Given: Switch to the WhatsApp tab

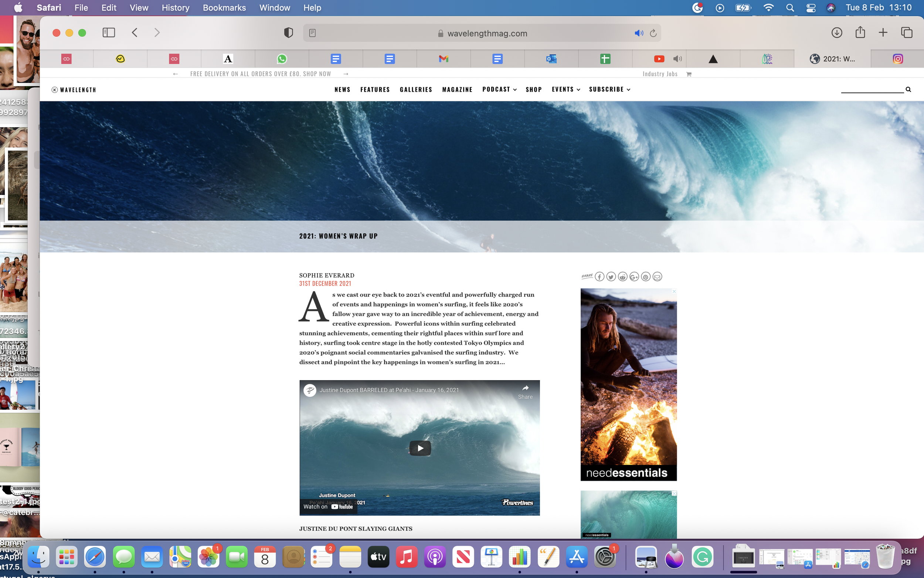Looking at the screenshot, I should [x=282, y=59].
